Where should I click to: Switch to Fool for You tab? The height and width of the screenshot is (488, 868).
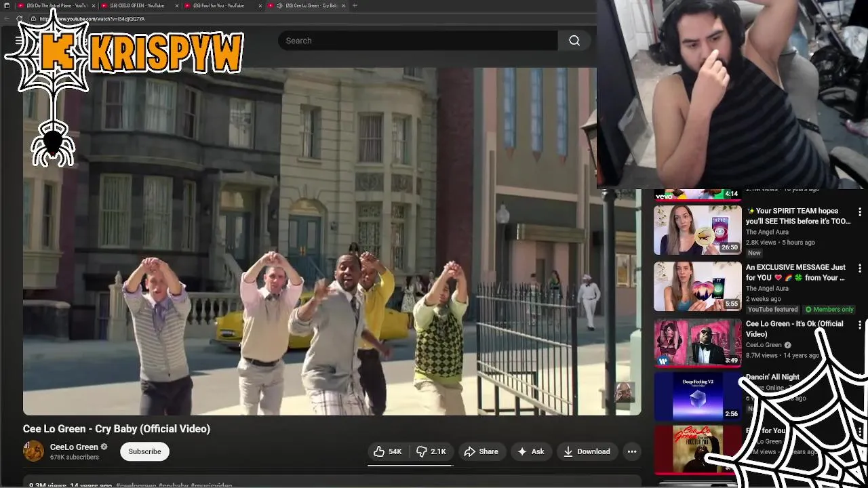click(223, 5)
